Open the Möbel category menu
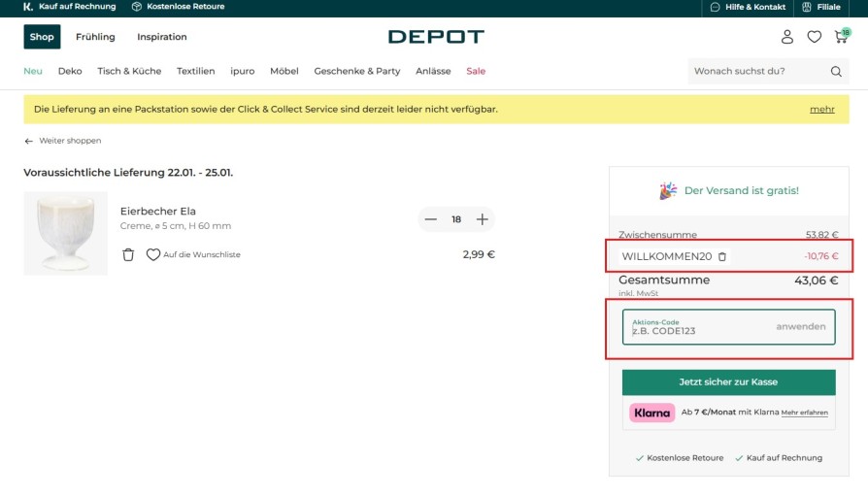 [x=284, y=71]
